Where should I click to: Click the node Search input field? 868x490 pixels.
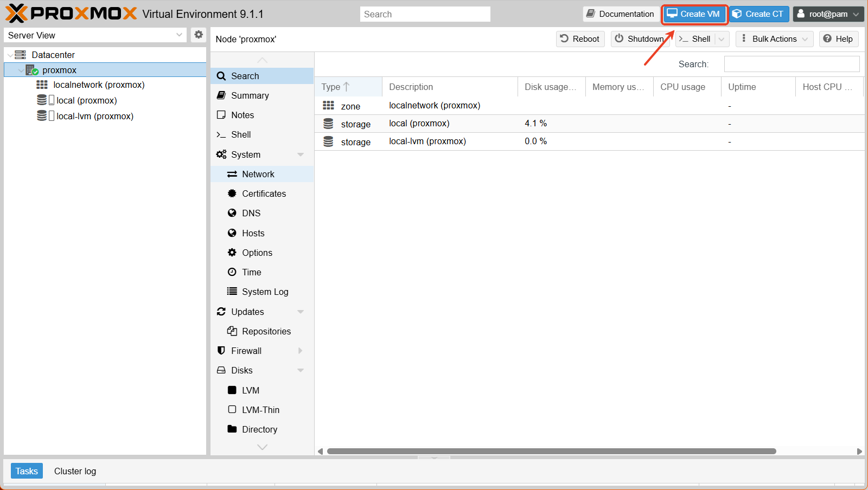click(791, 64)
